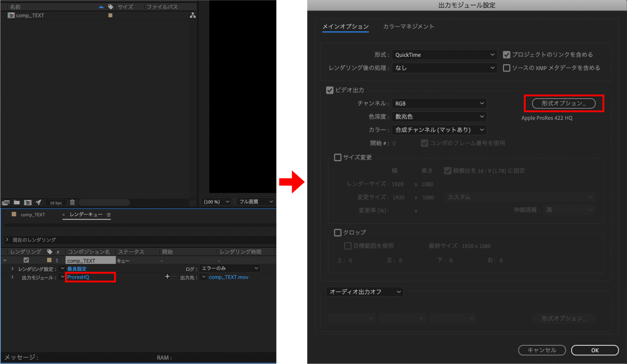Switch to the メインオプション tab
Image resolution: width=627 pixels, height=364 pixels.
(345, 27)
